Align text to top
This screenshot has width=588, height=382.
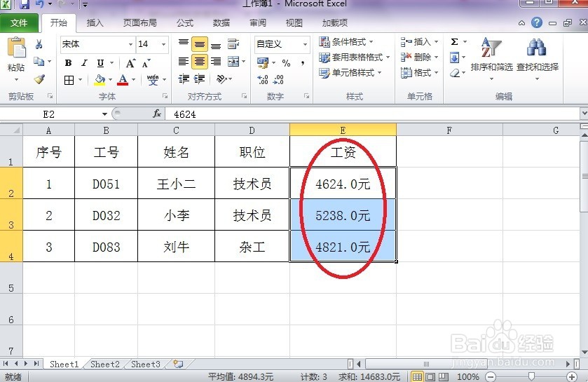pos(184,44)
